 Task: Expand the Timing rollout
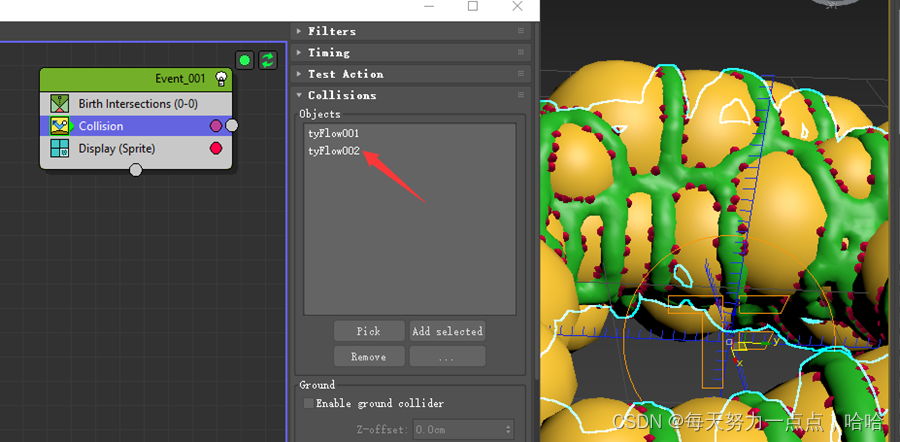410,52
